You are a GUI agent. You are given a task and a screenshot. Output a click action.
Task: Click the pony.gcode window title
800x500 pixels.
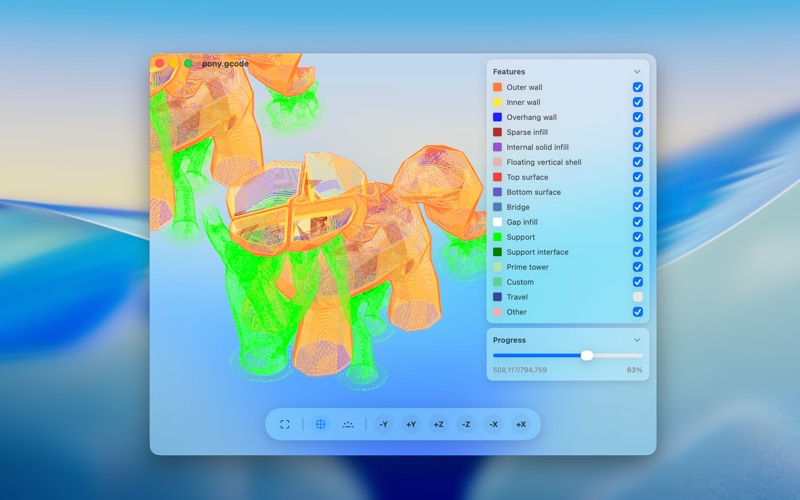click(225, 64)
